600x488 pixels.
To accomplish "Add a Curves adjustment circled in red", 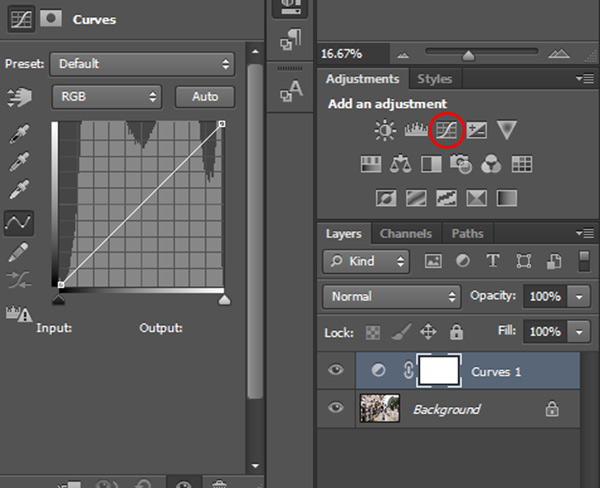I will click(447, 130).
